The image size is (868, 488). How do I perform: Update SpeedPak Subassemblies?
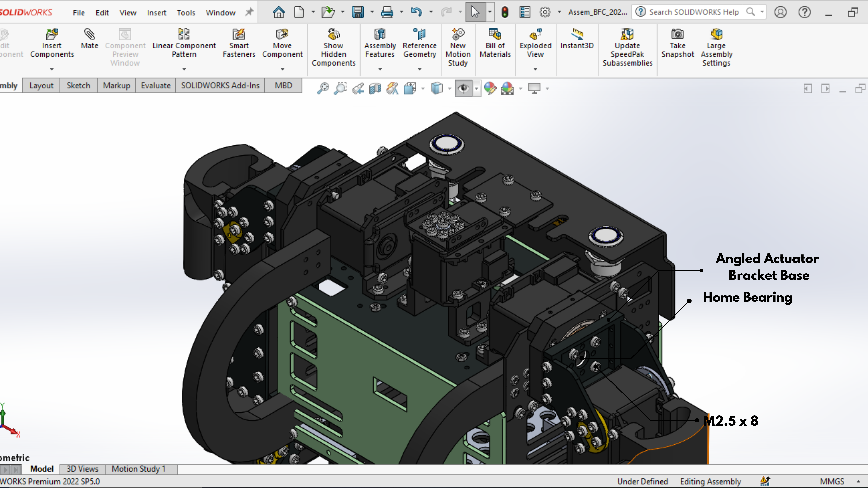[x=627, y=47]
